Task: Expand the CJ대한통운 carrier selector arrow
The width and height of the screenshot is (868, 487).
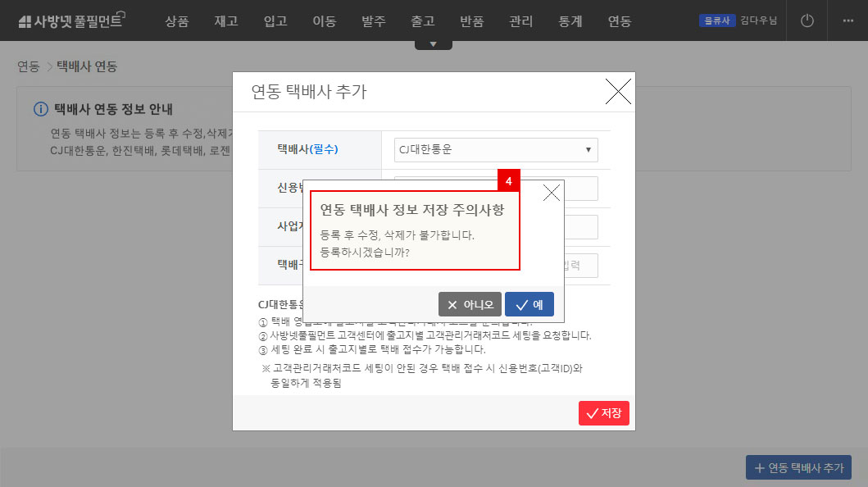Action: (587, 149)
